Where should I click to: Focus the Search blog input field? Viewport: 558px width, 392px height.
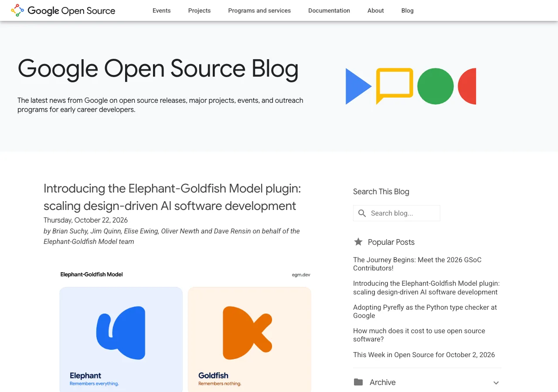(397, 213)
